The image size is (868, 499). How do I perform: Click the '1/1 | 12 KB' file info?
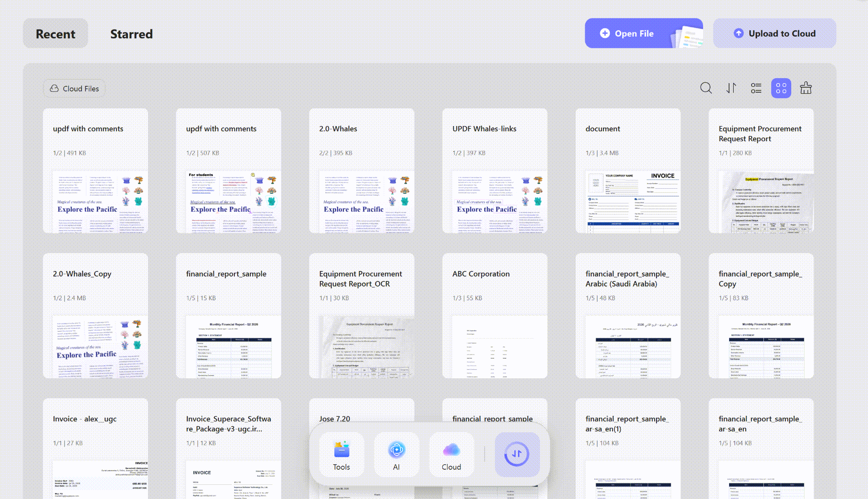coord(201,443)
